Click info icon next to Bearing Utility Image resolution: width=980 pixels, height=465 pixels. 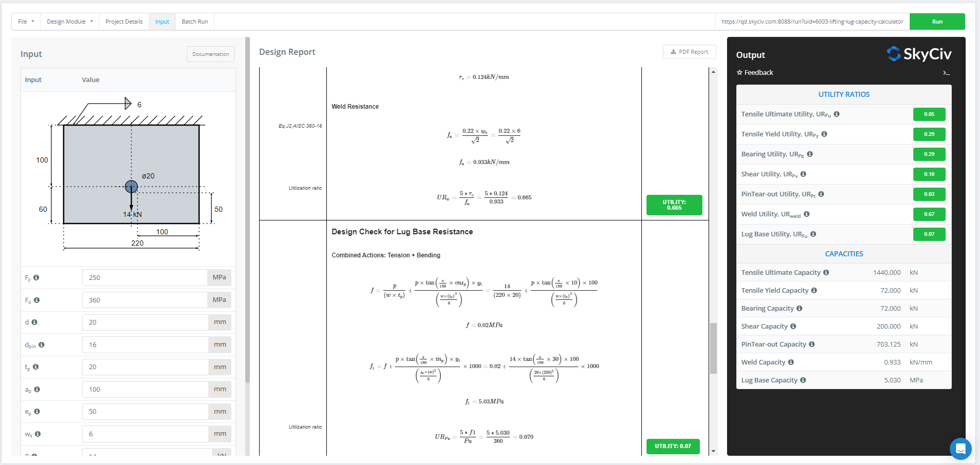[810, 154]
